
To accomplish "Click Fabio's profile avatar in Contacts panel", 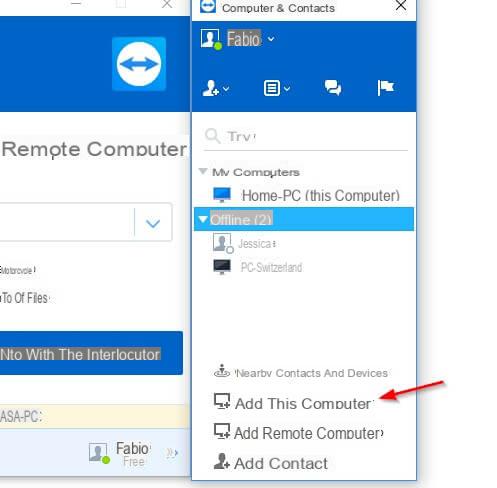I will 211,39.
